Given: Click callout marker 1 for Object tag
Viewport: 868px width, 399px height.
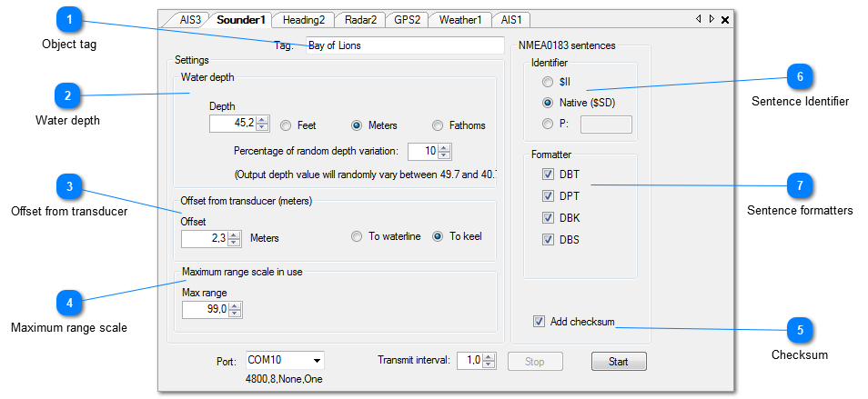Looking at the screenshot, I should pos(68,19).
